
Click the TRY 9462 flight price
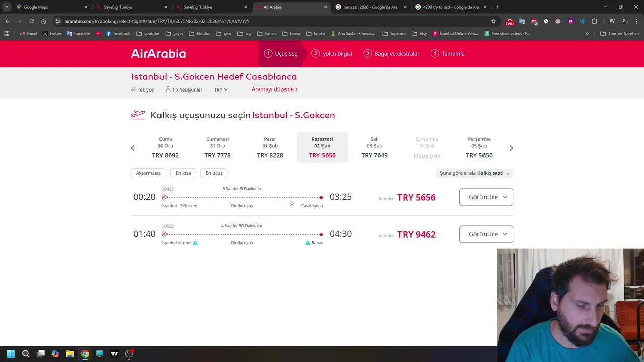pos(416,235)
